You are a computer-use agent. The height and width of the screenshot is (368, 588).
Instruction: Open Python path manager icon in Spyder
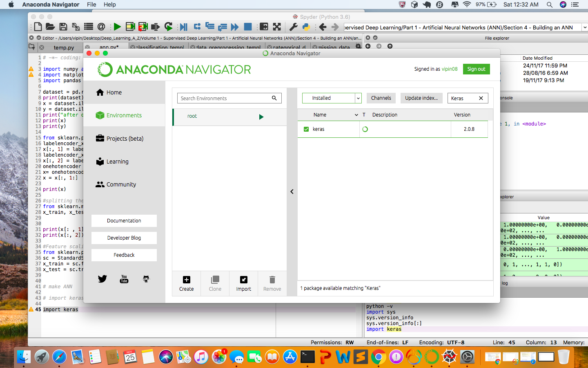(306, 27)
